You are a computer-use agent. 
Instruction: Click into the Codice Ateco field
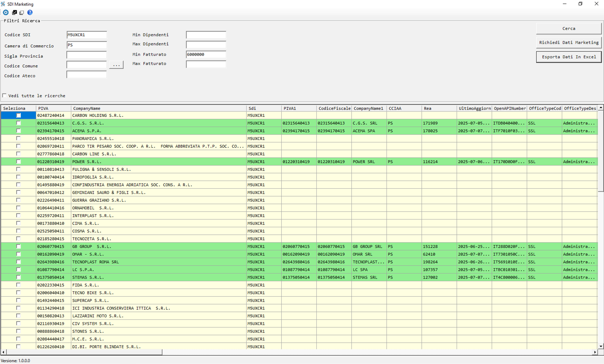pos(87,75)
